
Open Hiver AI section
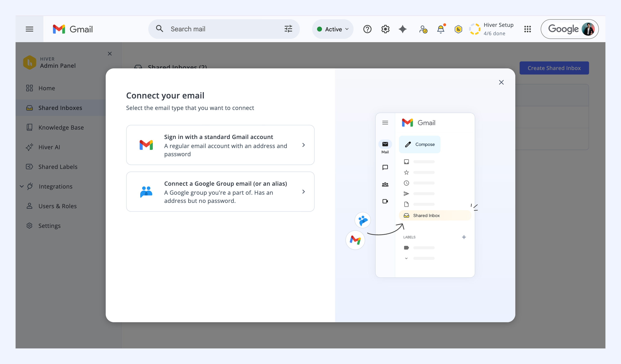pos(49,147)
